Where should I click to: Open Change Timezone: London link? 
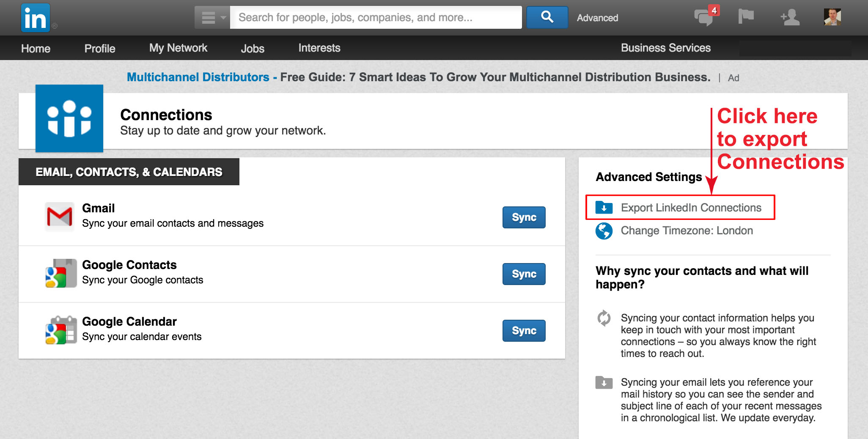click(687, 230)
